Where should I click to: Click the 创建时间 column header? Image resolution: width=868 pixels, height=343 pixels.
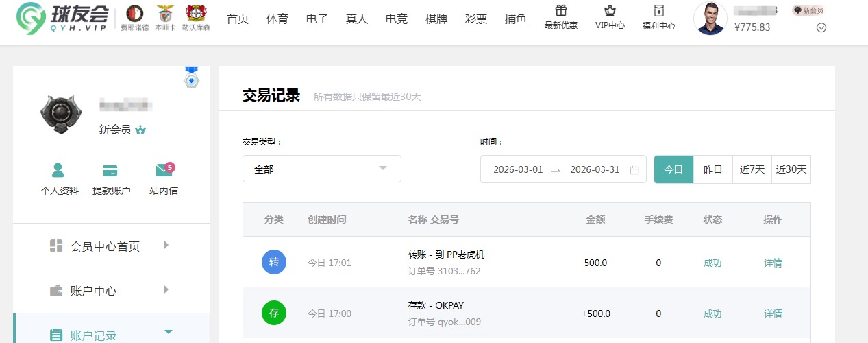pos(327,220)
